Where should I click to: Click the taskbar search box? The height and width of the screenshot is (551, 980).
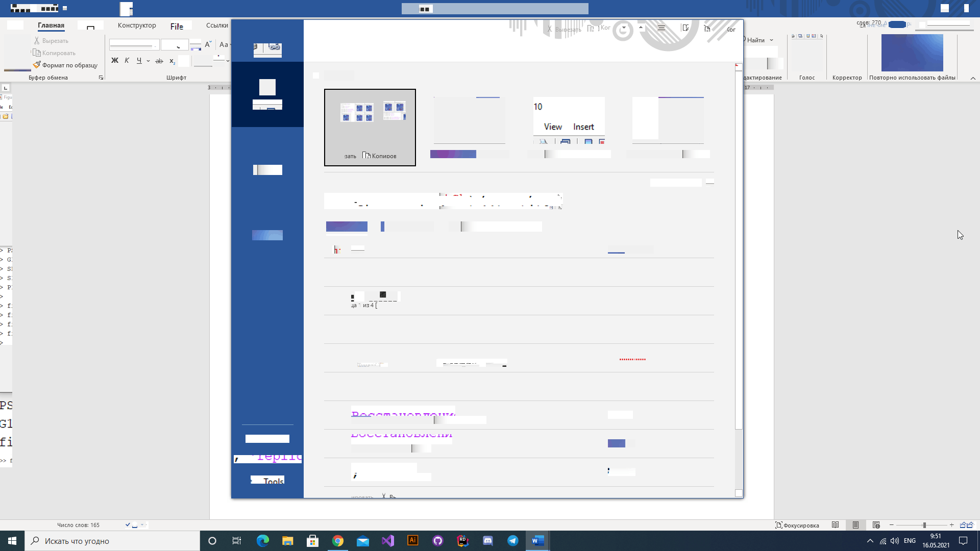pyautogui.click(x=112, y=541)
